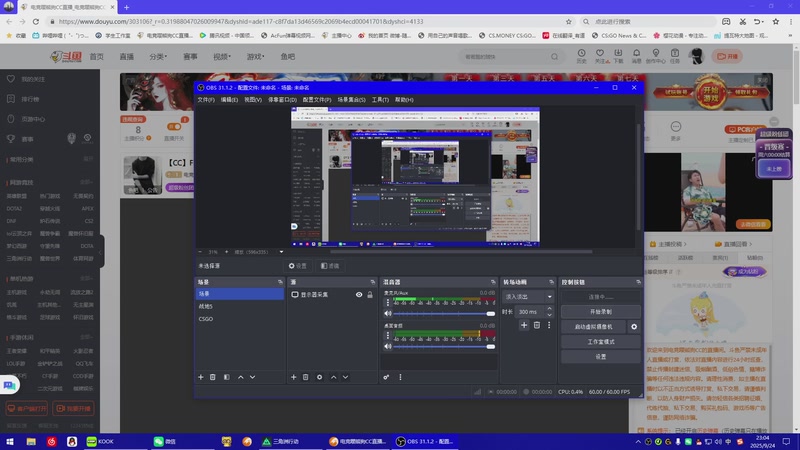Click OBS preview horizontal scrollbar

pos(462,252)
